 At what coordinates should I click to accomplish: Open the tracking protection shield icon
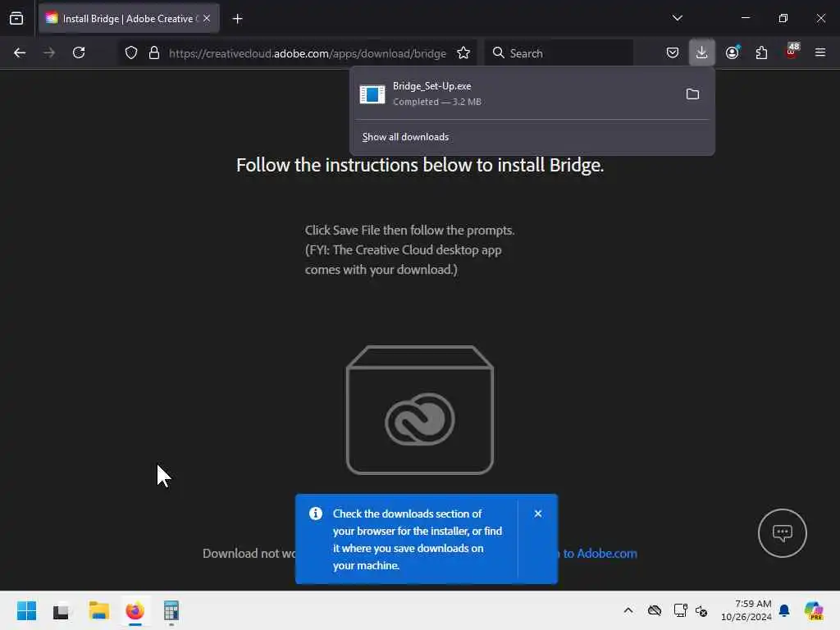click(131, 53)
